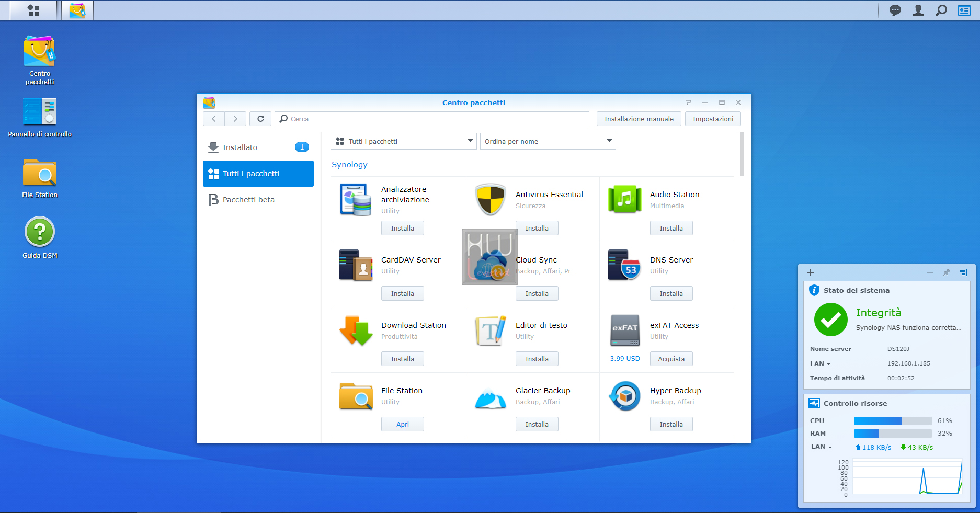Open the DSM main menu grid icon

pos(33,10)
